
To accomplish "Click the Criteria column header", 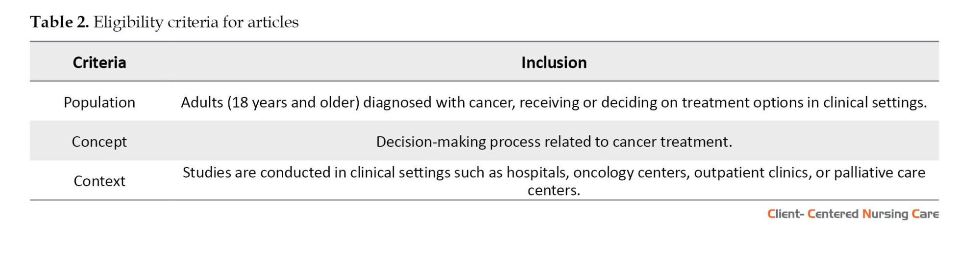I will coord(99,63).
